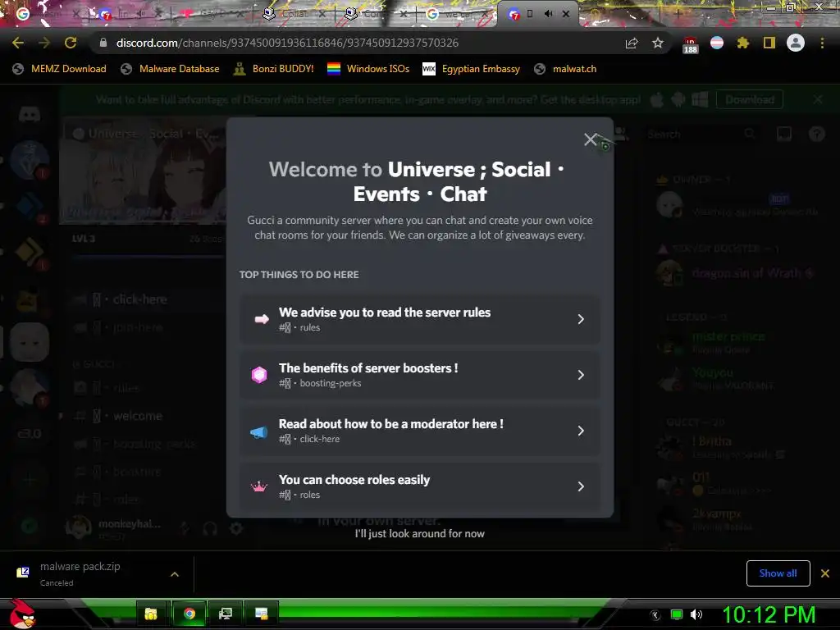Open the Extensions puzzle-piece menu
This screenshot has height=630, width=840.
click(x=743, y=43)
